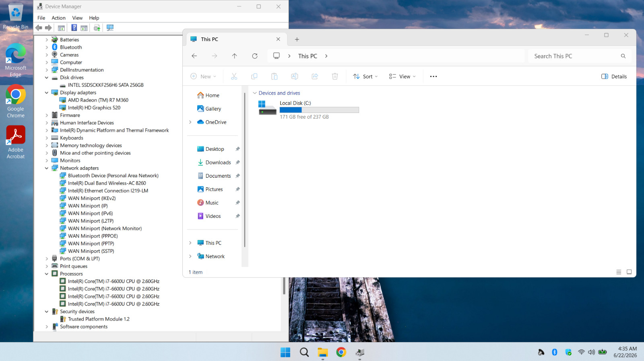Click Scan for hardware changes toolbar icon
The width and height of the screenshot is (644, 361).
[x=110, y=28]
